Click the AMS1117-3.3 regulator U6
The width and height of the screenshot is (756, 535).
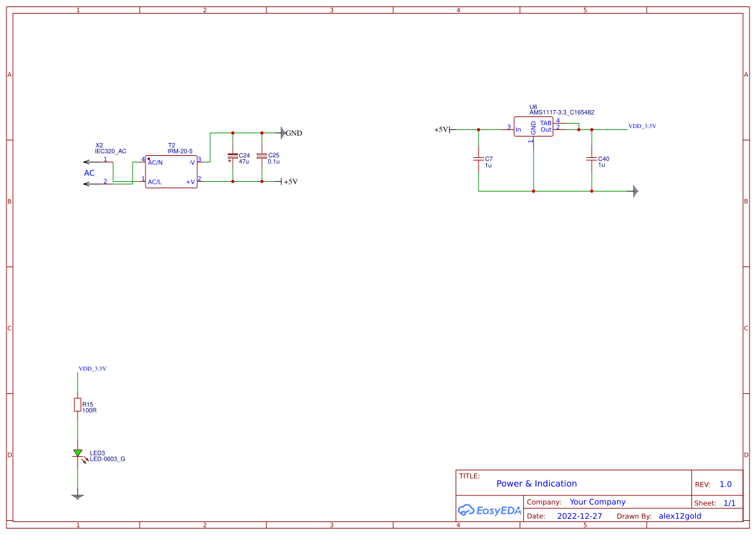pos(533,127)
